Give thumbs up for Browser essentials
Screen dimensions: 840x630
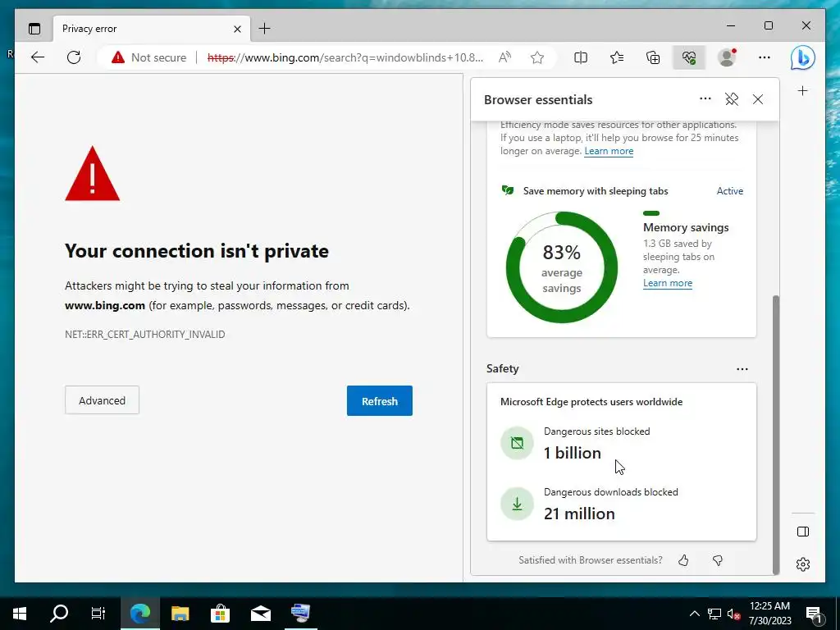tap(683, 560)
